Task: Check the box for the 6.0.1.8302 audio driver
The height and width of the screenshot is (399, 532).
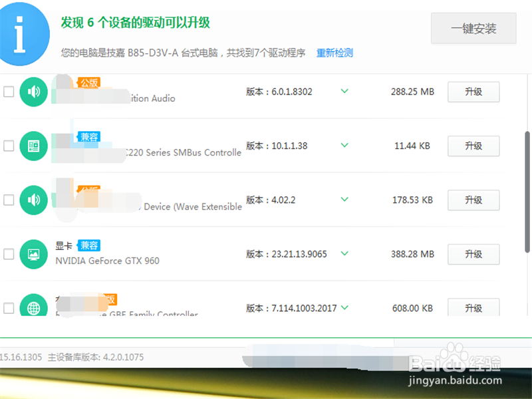Action: [x=9, y=92]
